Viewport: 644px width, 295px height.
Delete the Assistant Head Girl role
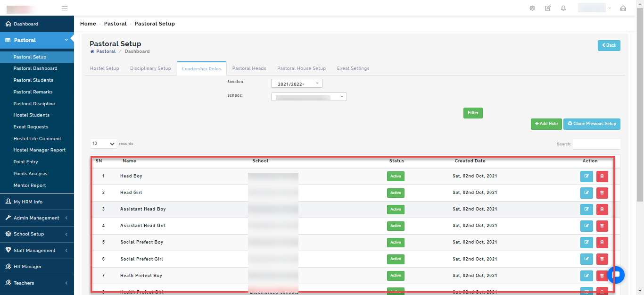point(602,226)
